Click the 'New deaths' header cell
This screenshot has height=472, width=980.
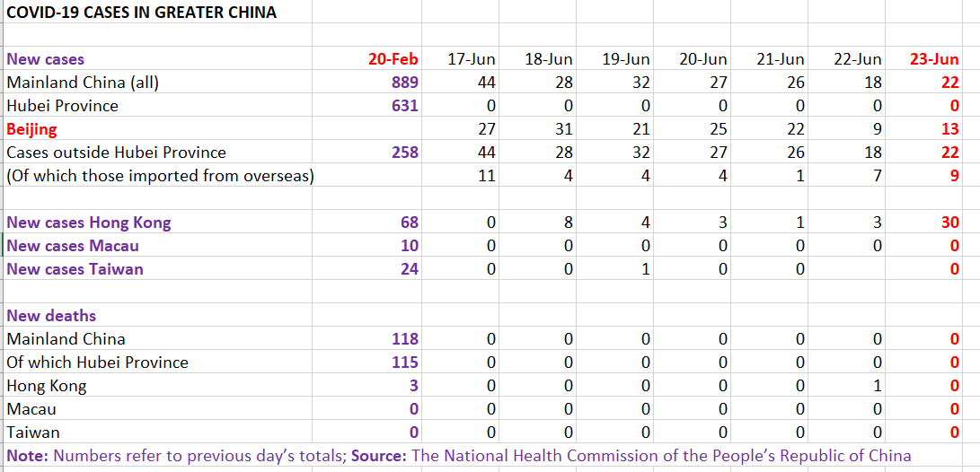pos(51,316)
